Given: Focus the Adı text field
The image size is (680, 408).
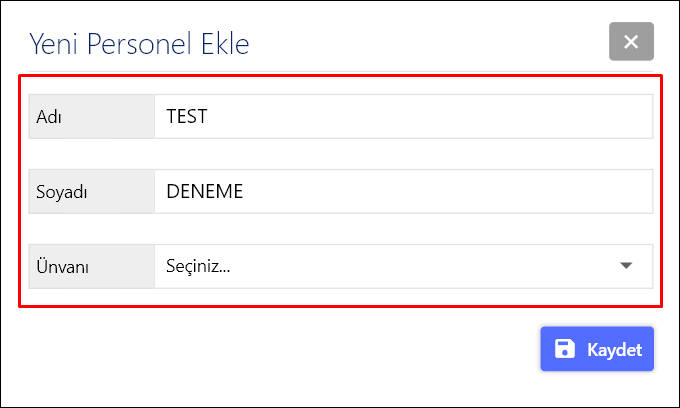Looking at the screenshot, I should pos(403,116).
